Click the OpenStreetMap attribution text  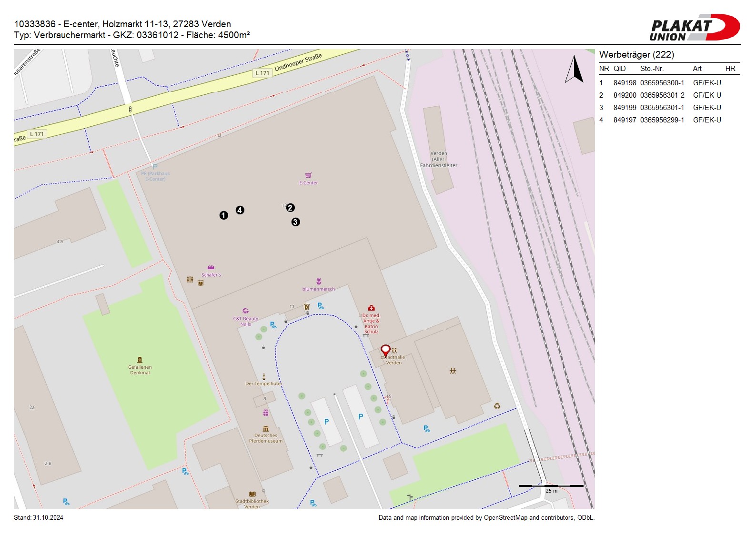point(486,518)
